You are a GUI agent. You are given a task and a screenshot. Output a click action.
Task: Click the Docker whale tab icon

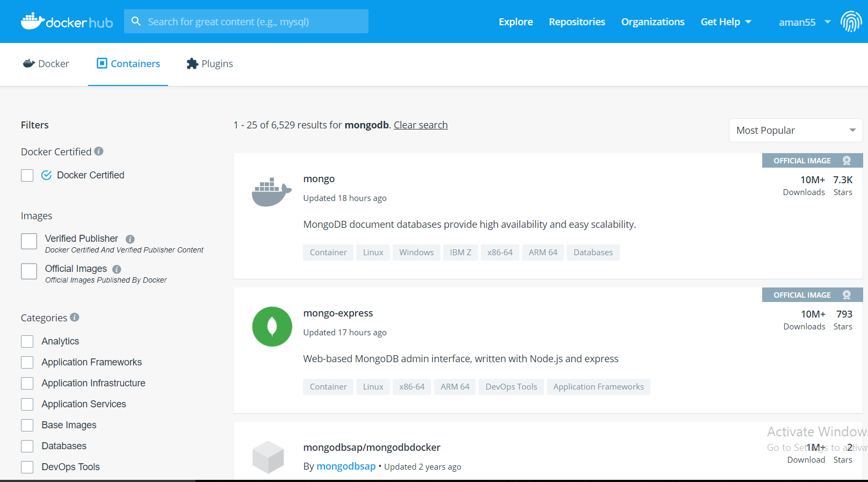coord(29,63)
